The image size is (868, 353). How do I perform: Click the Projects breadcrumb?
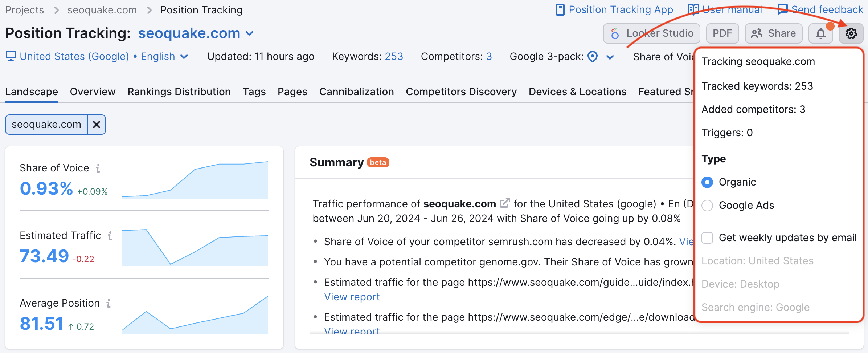click(x=25, y=10)
